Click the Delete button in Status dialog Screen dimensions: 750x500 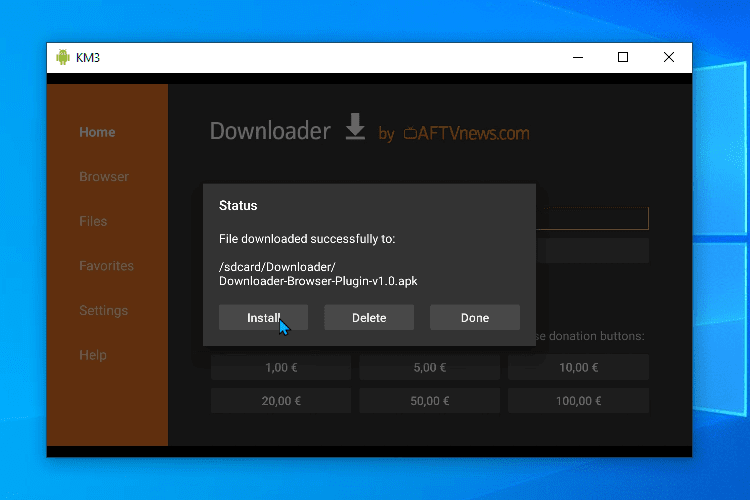click(369, 318)
